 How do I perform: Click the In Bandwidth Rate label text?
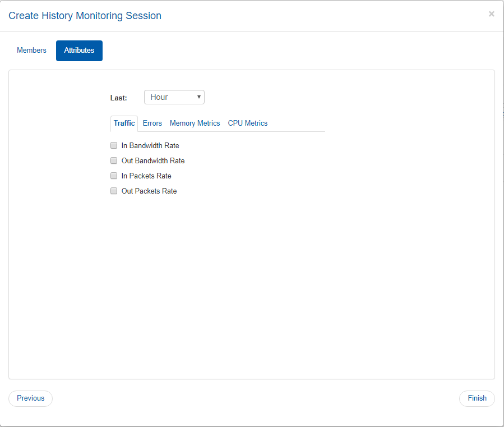click(x=150, y=146)
